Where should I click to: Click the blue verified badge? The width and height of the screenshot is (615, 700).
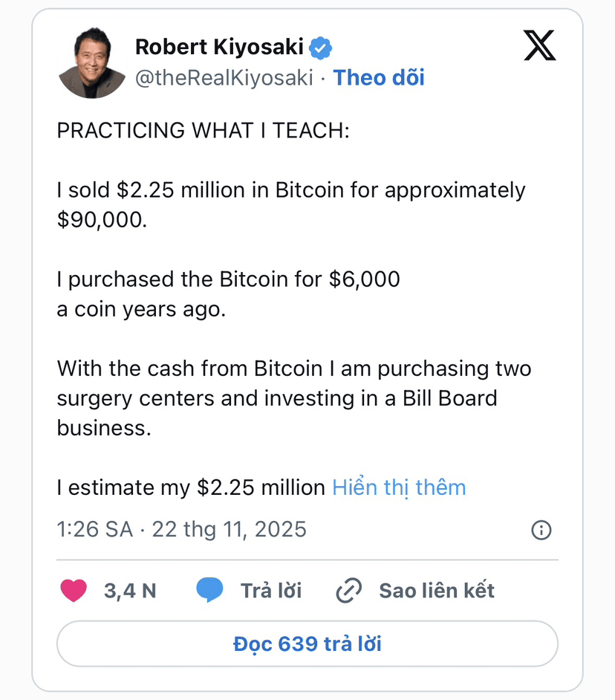[x=321, y=48]
